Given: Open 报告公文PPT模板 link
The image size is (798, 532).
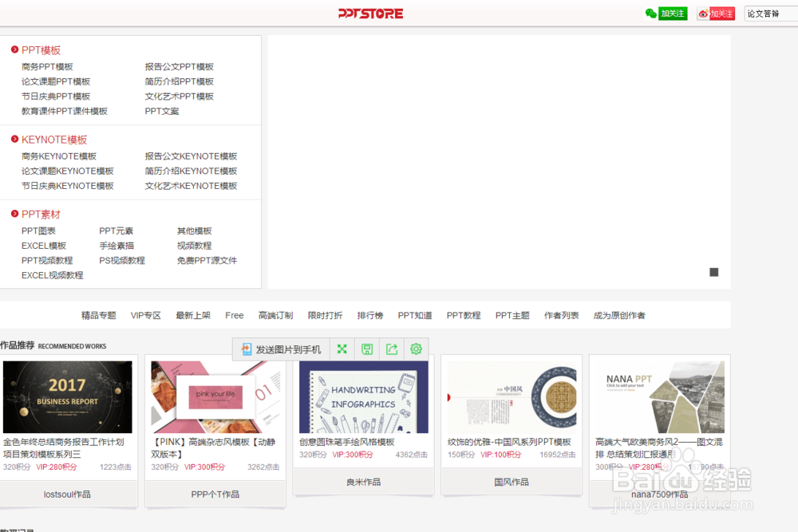Looking at the screenshot, I should click(x=179, y=67).
